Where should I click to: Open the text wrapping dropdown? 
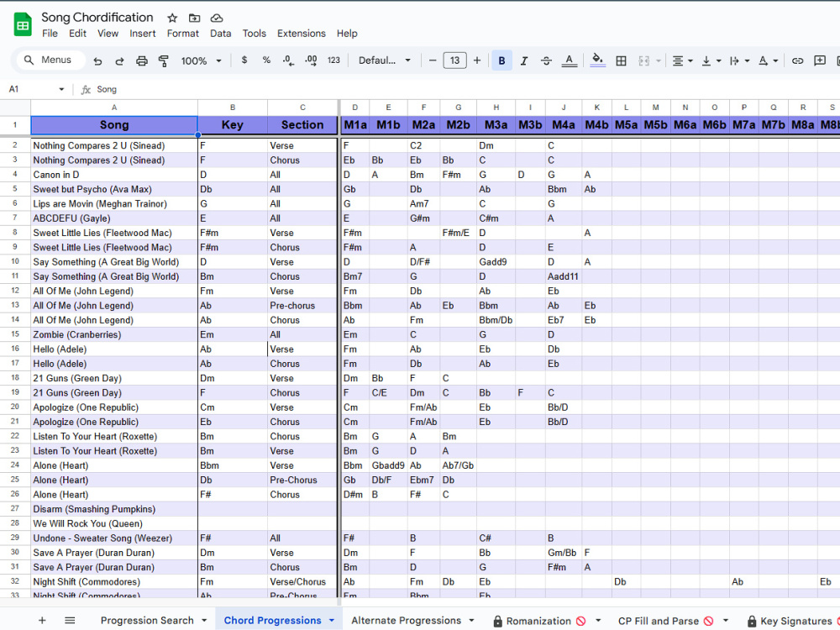(x=739, y=60)
